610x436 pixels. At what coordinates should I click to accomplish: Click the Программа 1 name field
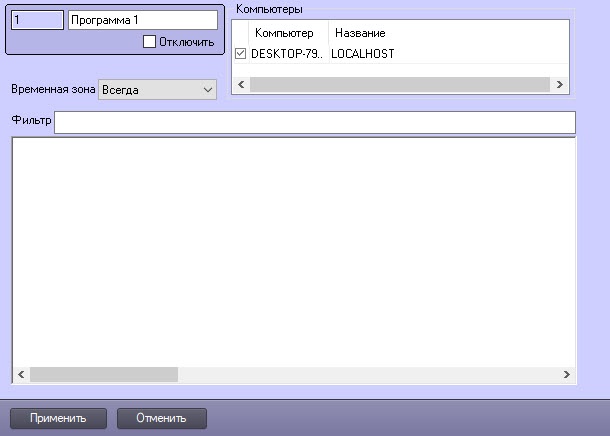[x=141, y=20]
